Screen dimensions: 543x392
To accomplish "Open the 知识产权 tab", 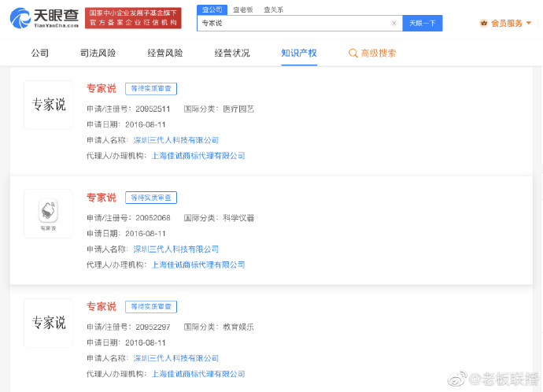I will click(x=299, y=54).
